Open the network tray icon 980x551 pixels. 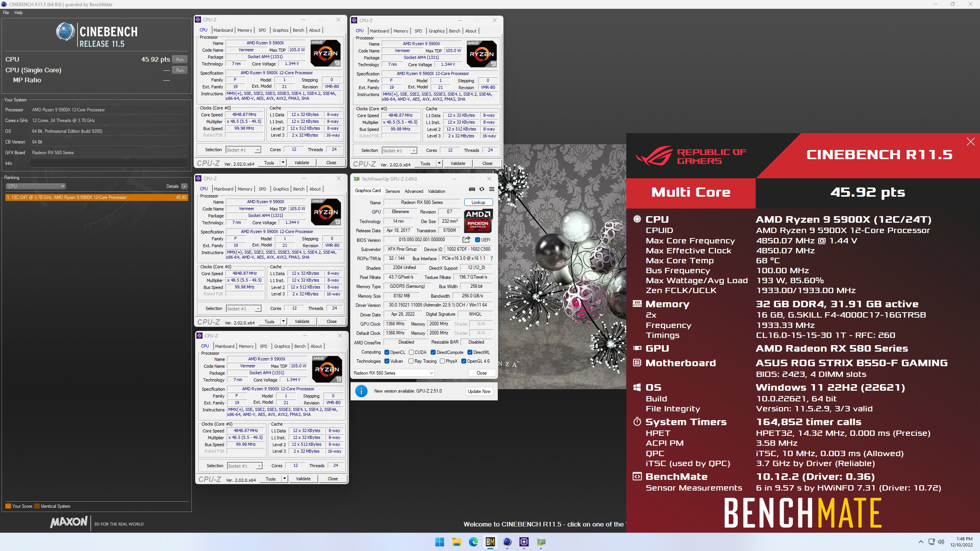931,542
